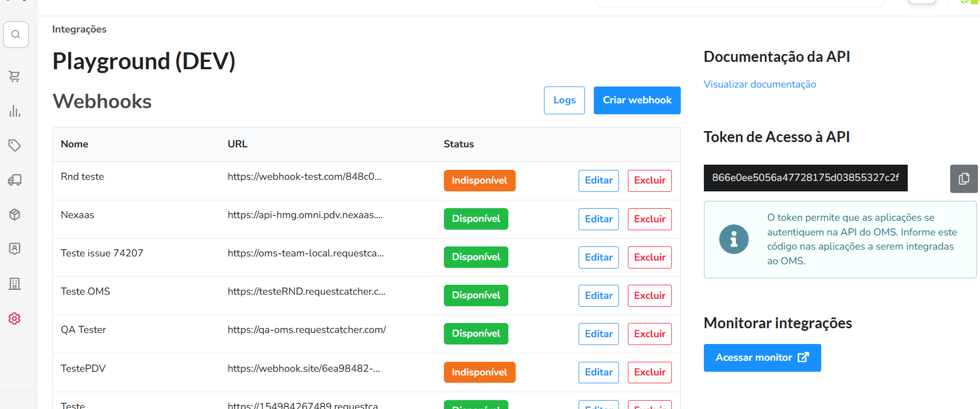Open Visualizar documentação link

[x=760, y=84]
